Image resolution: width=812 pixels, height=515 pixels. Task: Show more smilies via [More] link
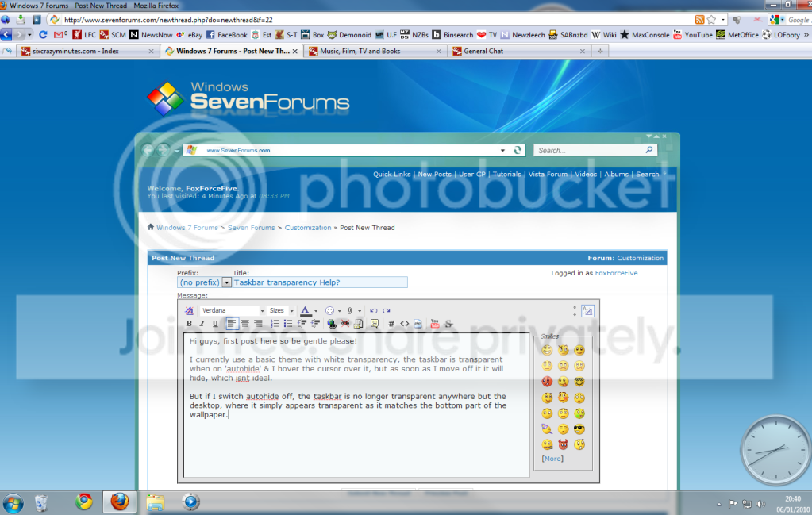click(552, 459)
